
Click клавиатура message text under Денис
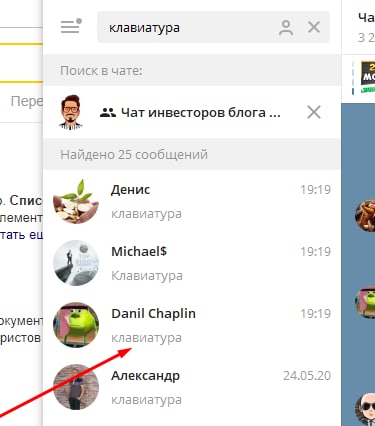(x=147, y=214)
